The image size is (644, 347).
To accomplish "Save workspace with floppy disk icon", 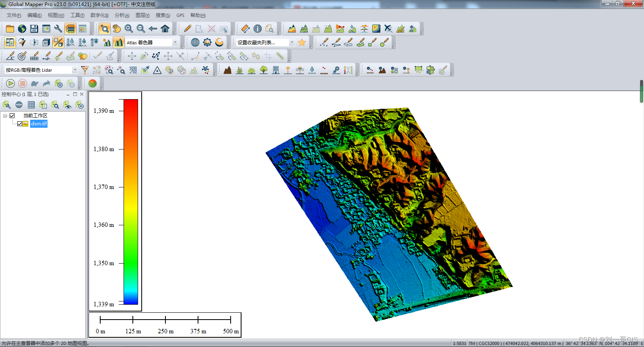I will [x=34, y=29].
